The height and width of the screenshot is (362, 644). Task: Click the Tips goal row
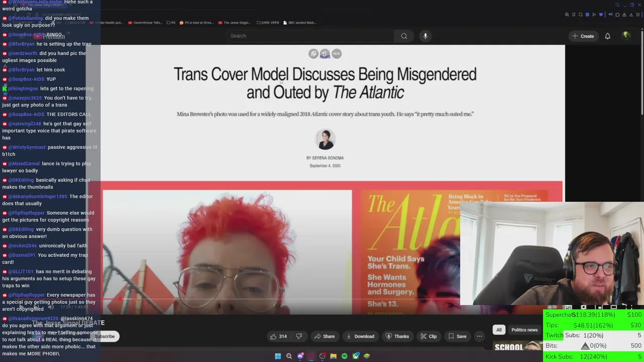tap(594, 325)
